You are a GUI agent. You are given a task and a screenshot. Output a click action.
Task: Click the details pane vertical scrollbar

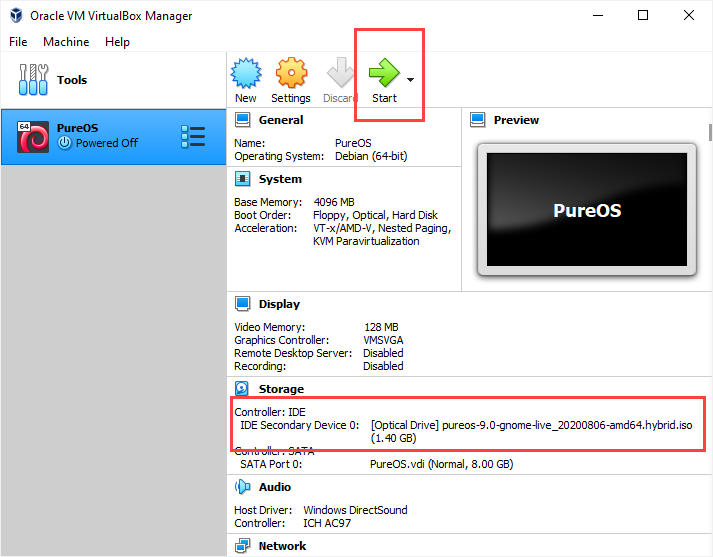coord(710,132)
